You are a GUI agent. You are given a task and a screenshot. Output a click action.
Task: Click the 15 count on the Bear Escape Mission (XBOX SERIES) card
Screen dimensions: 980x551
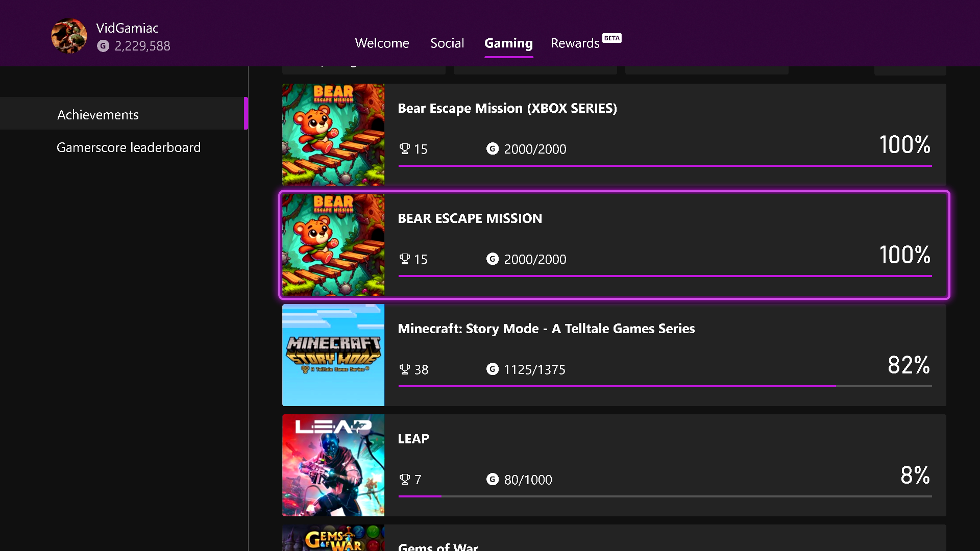coord(421,149)
